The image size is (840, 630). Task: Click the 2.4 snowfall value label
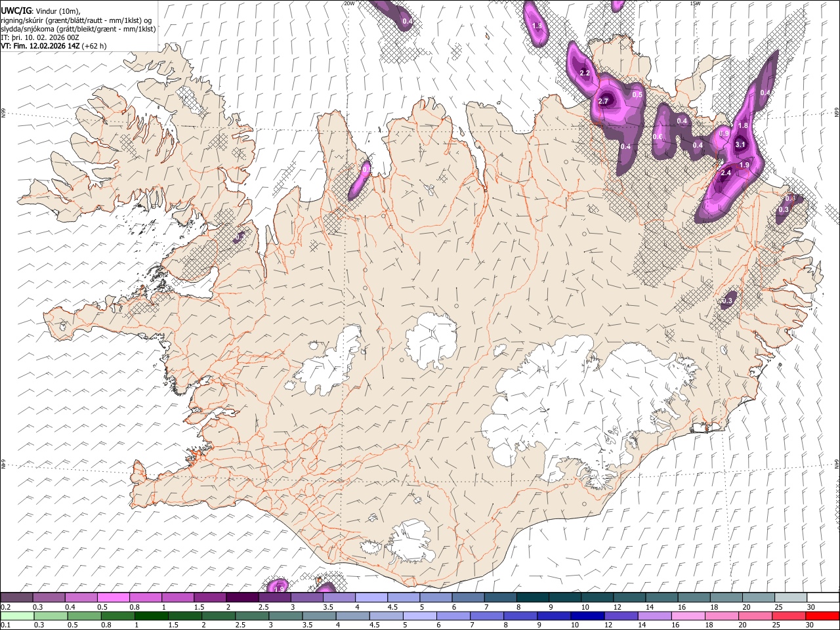point(726,173)
